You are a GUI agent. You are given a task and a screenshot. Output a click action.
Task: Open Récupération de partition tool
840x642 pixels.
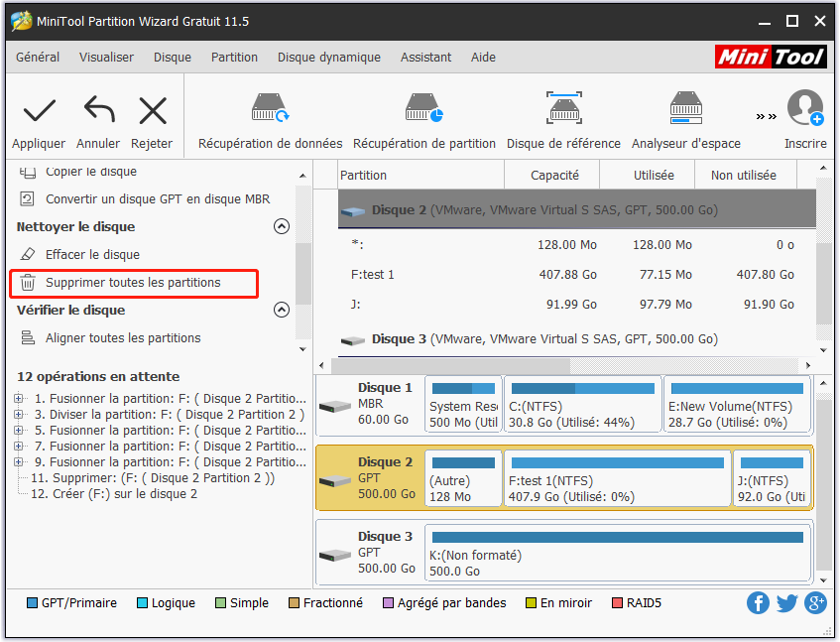click(424, 121)
